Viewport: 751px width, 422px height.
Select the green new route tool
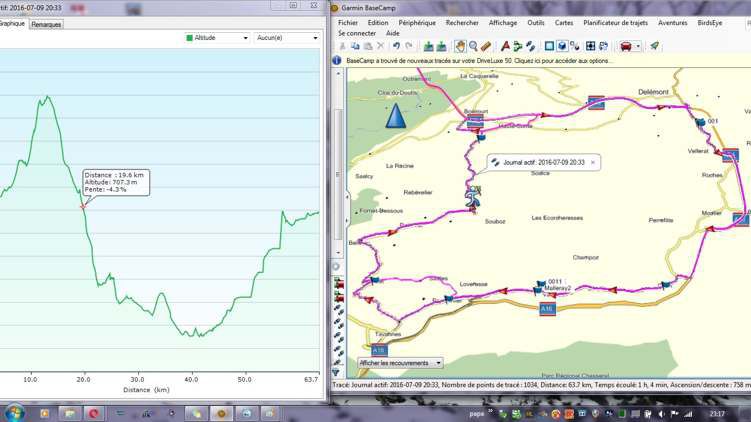coord(518,46)
